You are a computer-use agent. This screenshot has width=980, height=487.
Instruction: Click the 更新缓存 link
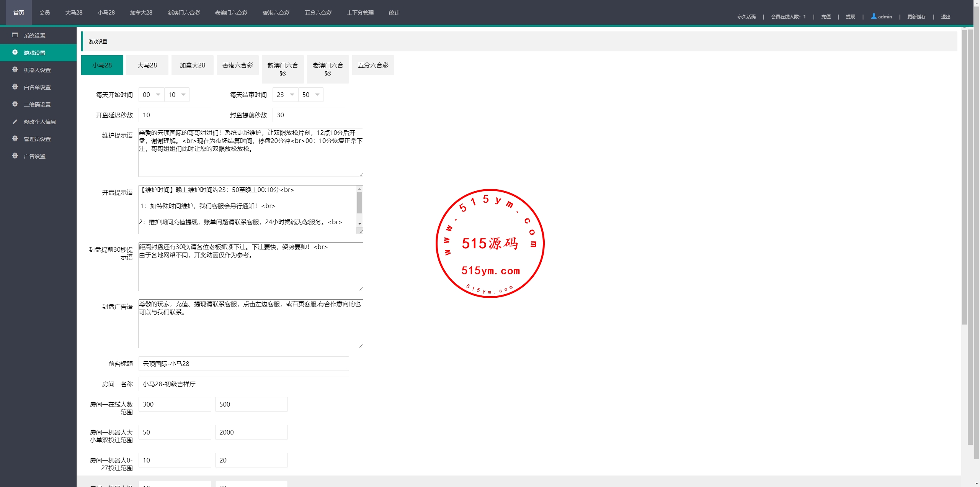coord(916,16)
